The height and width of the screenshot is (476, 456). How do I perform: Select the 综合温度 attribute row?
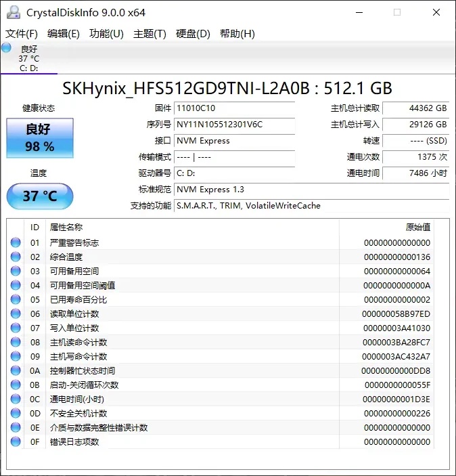pyautogui.click(x=221, y=257)
